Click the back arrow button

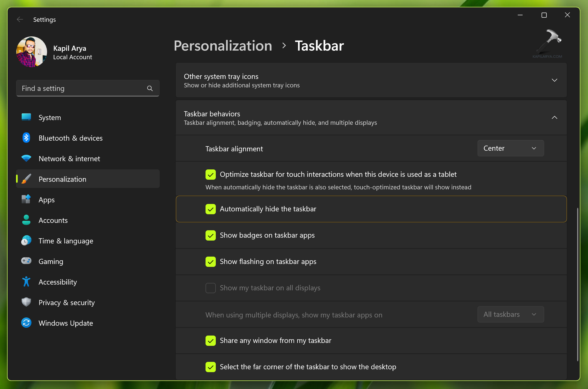coord(20,19)
